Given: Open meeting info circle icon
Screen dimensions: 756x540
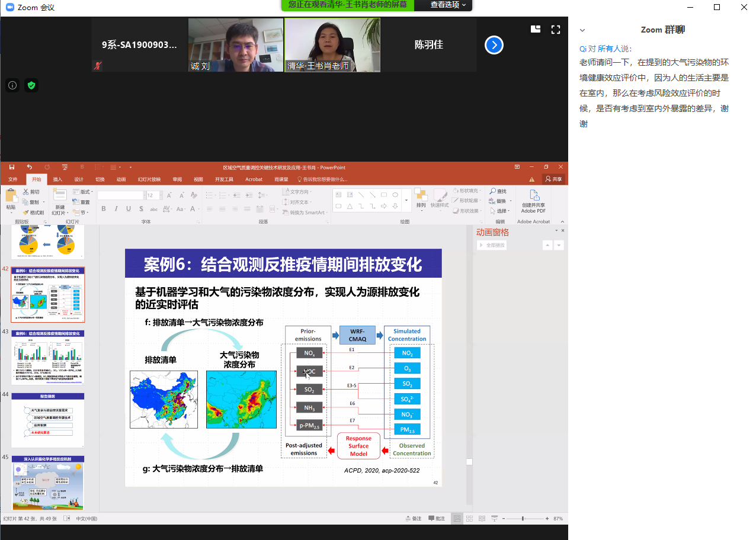Looking at the screenshot, I should pos(13,85).
